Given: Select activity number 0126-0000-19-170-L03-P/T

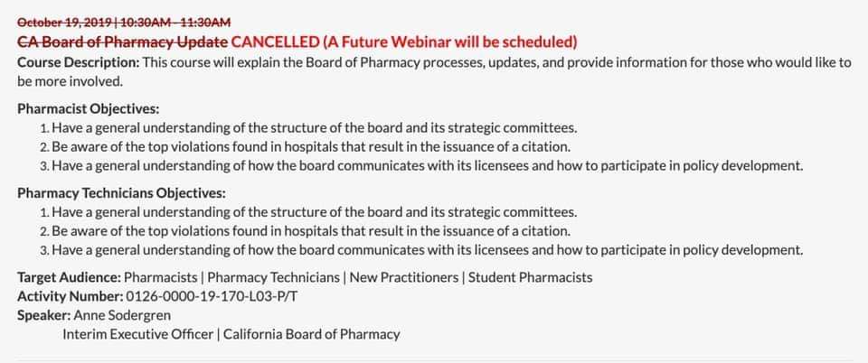Looking at the screenshot, I should (x=212, y=297).
